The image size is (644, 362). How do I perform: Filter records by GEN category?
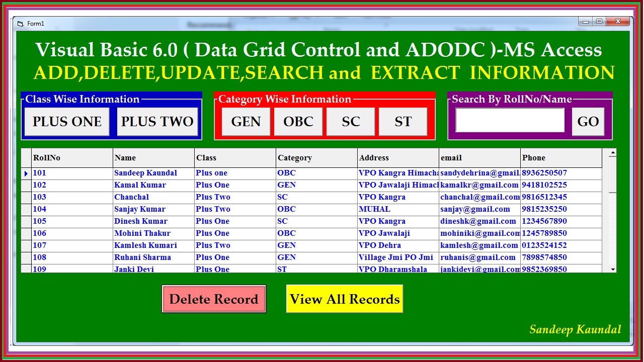(x=246, y=121)
